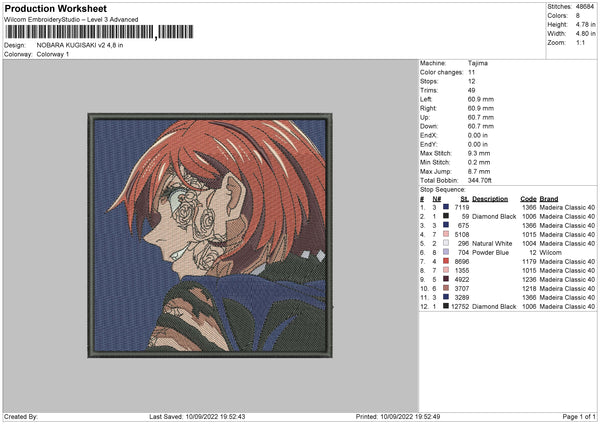Select 'Wilcom EmbroideryStudio – Level 3 Advanced' text
The width and height of the screenshot is (600, 424).
coord(71,20)
